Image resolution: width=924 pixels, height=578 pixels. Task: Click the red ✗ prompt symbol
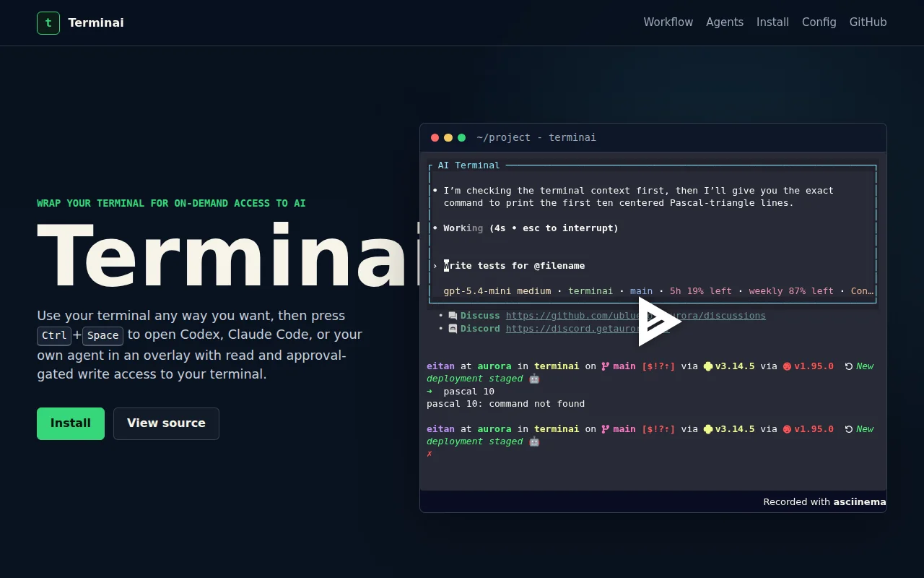pos(430,454)
